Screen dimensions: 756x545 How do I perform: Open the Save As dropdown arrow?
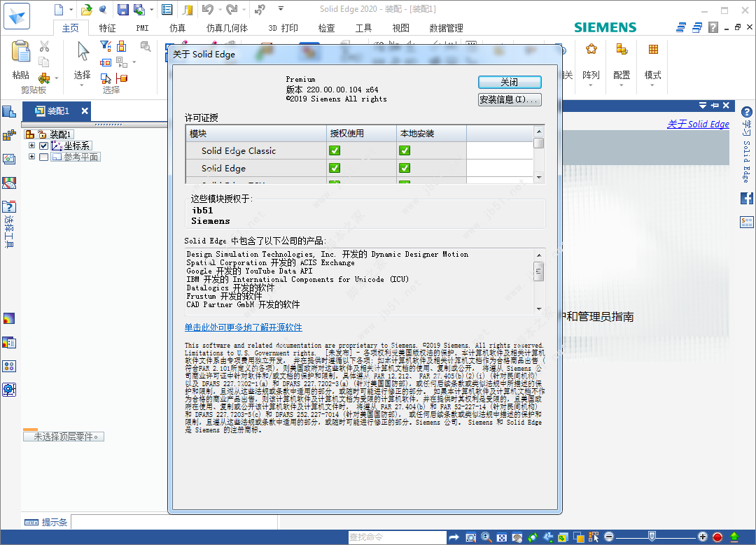[x=150, y=9]
